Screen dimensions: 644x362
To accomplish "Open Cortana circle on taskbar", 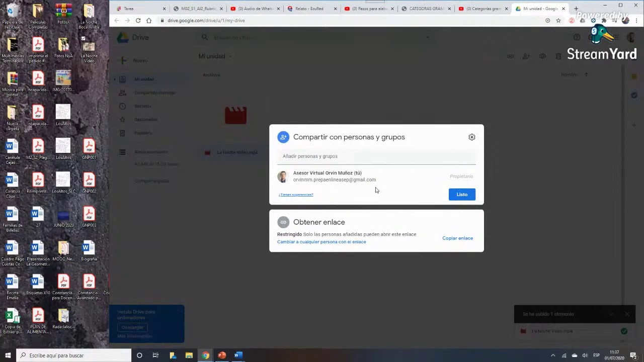I will tap(139, 355).
